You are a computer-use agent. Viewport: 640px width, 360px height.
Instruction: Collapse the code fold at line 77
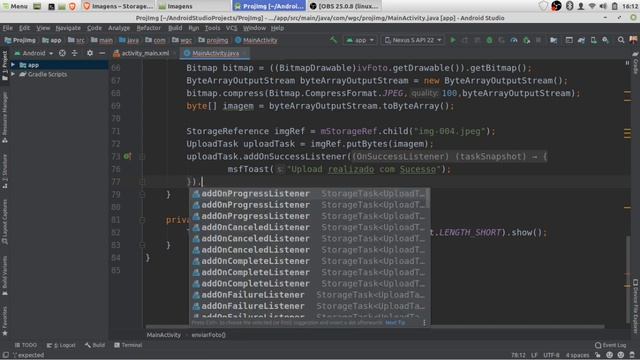[142, 182]
